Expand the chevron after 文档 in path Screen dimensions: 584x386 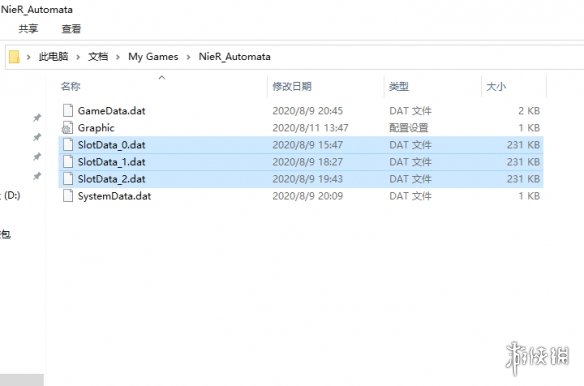click(x=118, y=57)
